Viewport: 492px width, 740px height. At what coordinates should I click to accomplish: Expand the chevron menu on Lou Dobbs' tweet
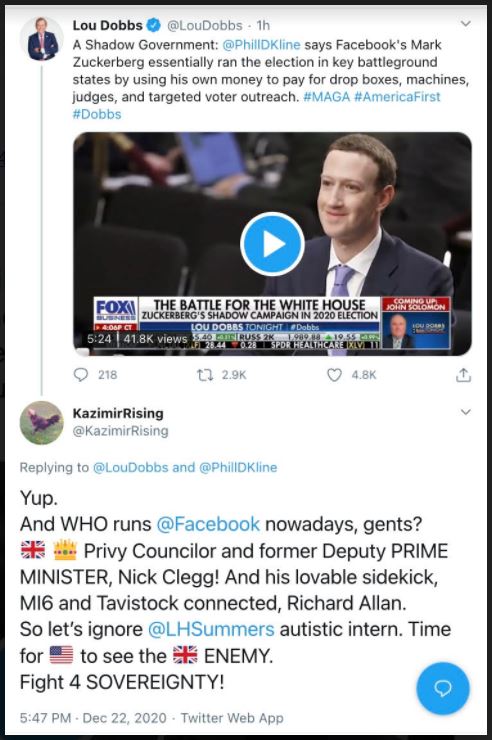[466, 24]
